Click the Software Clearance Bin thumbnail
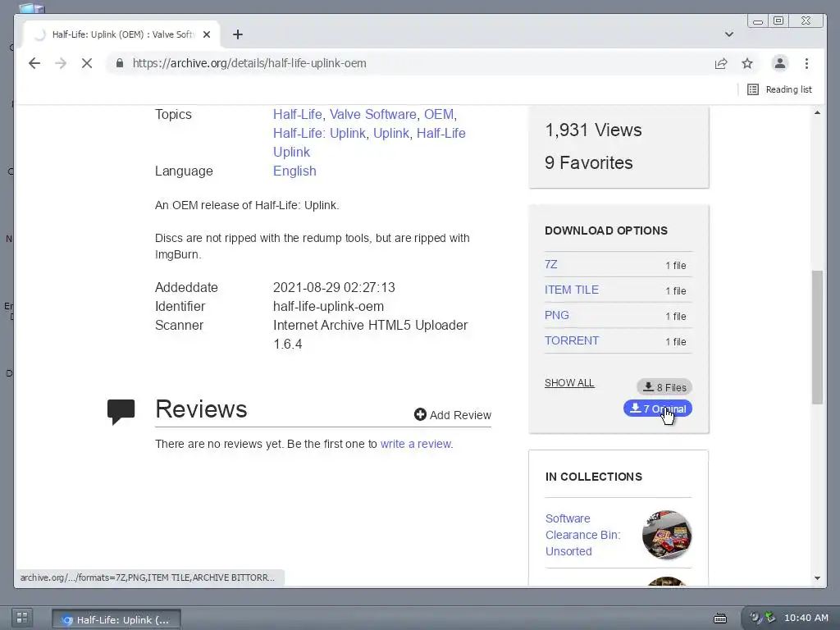The image size is (840, 630). 666,535
